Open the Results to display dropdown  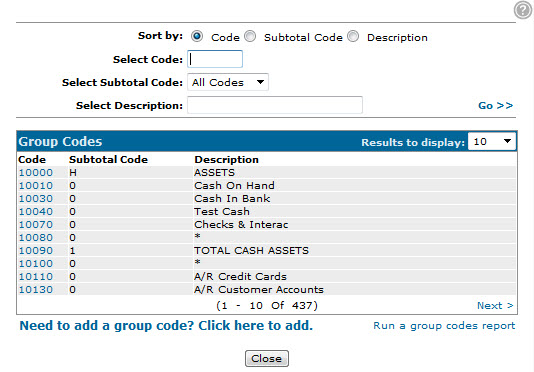pos(492,141)
